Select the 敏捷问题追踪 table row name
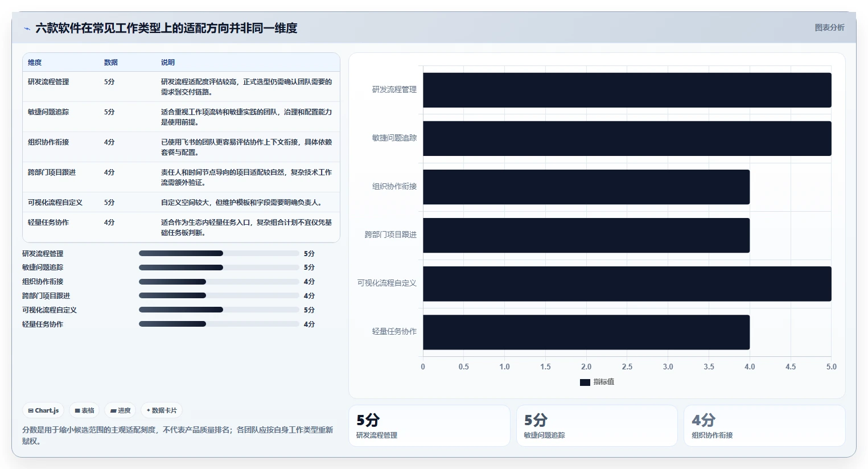The width and height of the screenshot is (868, 469). (48, 112)
